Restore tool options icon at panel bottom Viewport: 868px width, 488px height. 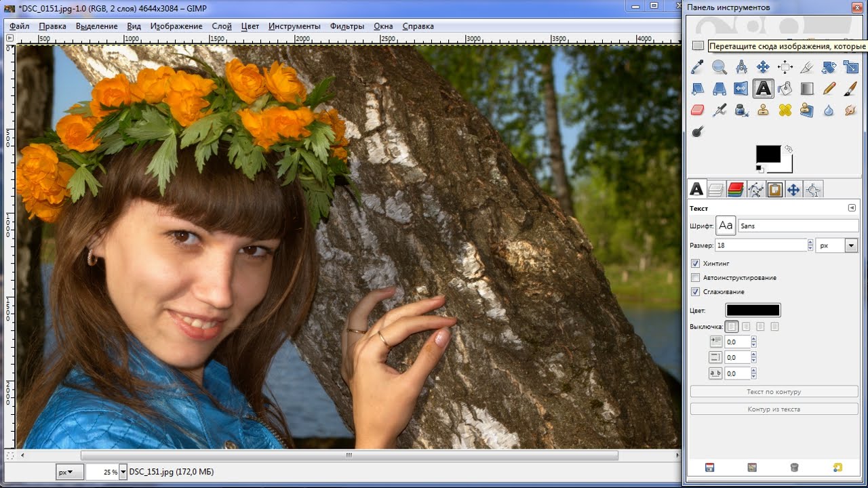[751, 467]
